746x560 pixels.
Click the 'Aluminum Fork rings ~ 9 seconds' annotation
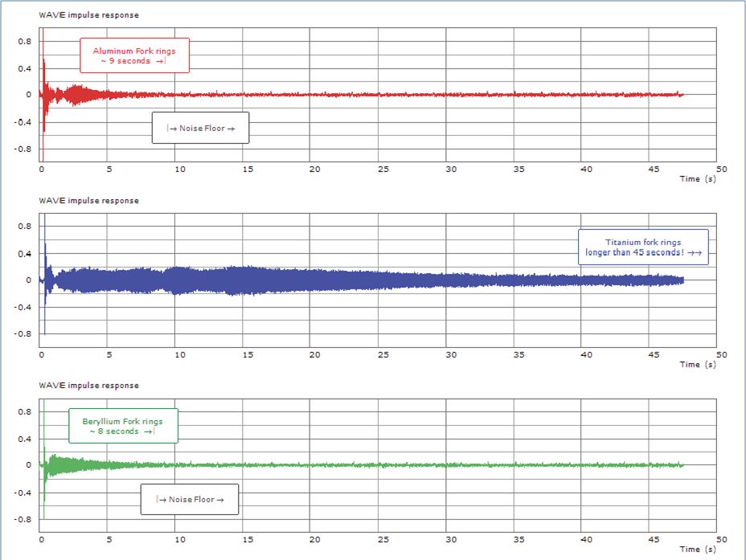(x=134, y=55)
